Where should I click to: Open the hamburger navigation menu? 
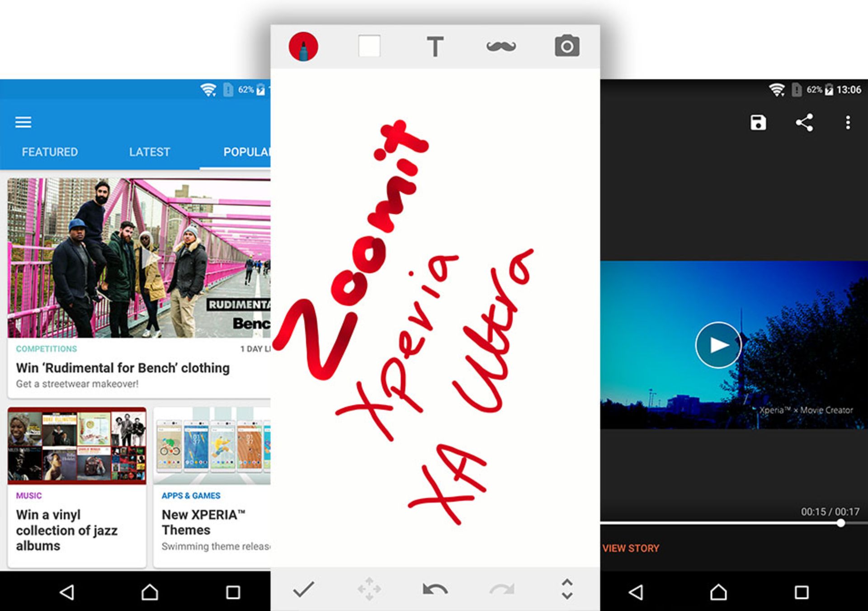23,122
